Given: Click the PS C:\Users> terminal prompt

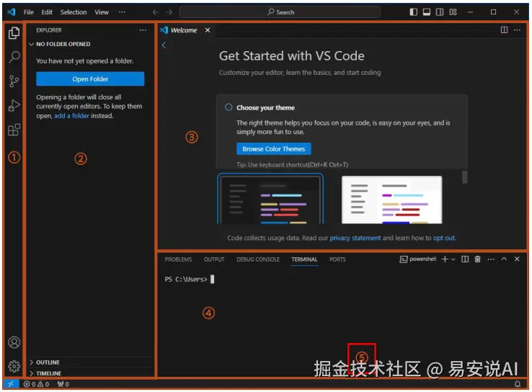Looking at the screenshot, I should pos(186,280).
